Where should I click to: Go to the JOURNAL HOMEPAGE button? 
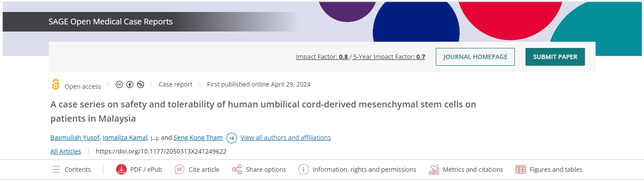click(475, 57)
